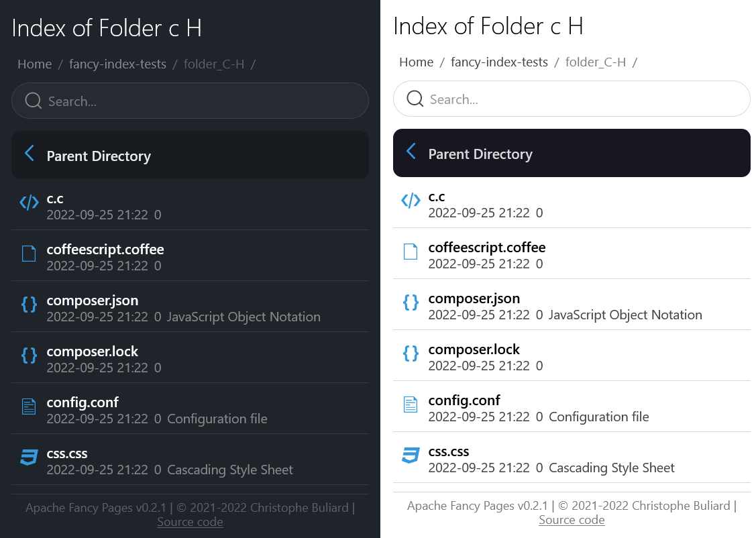Click 'Cascading Style Sheet' description in dark panel

(x=230, y=470)
